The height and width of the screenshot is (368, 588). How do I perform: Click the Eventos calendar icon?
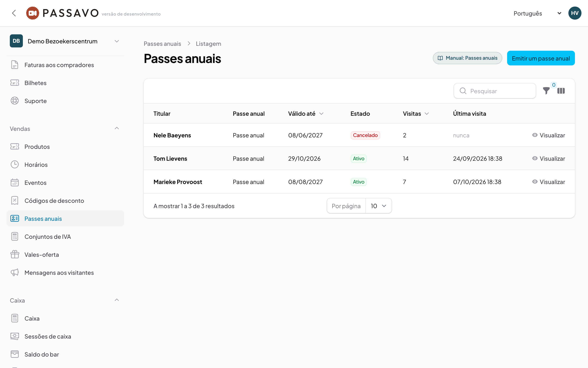pos(14,183)
